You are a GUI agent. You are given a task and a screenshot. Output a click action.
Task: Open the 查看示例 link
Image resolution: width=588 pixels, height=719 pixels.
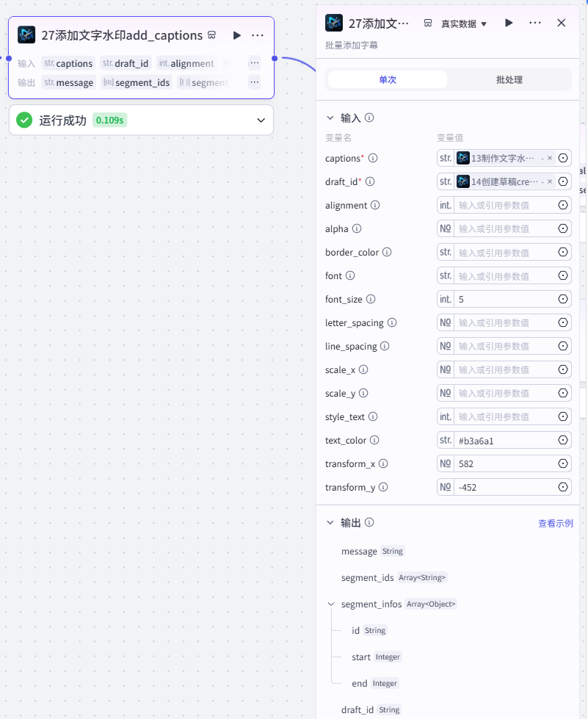pos(556,523)
